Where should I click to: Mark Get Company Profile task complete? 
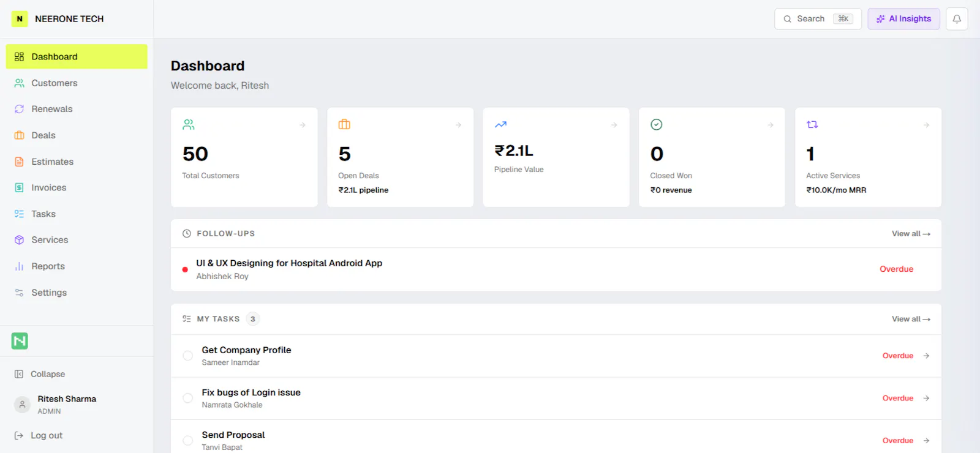(x=188, y=356)
